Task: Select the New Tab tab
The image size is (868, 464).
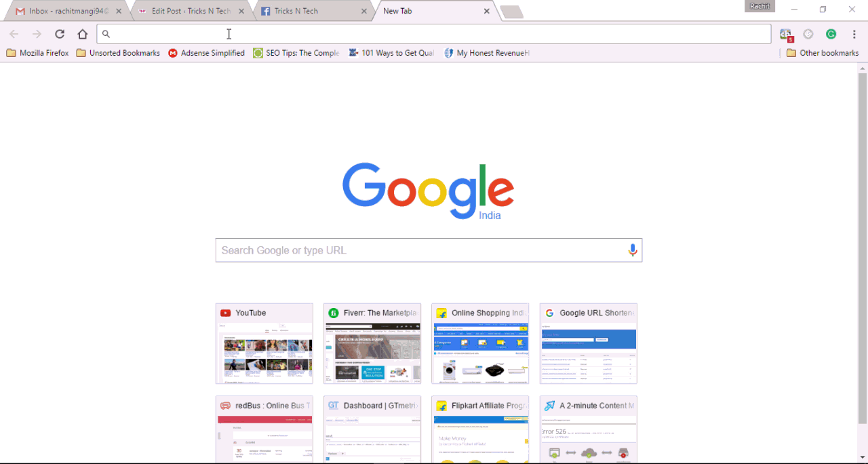Action: click(436, 11)
